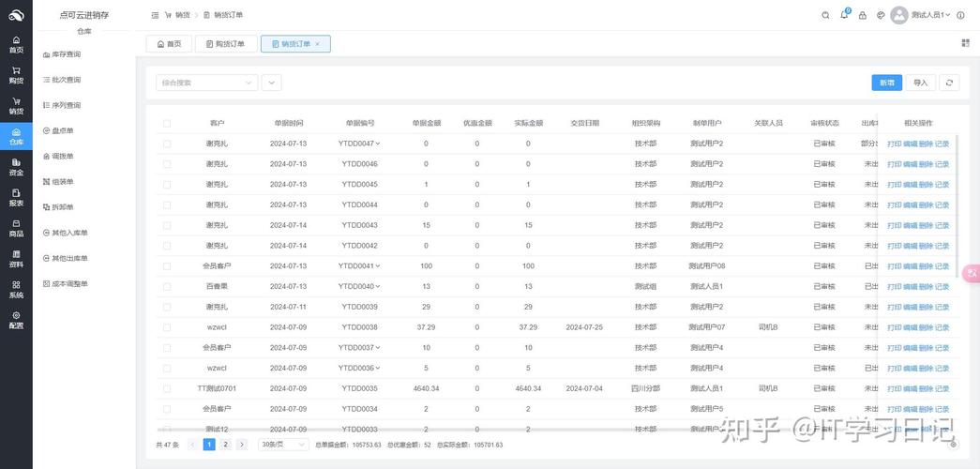This screenshot has width=980, height=469.
Task: Check the row YTDD0047 checkbox
Action: 167,144
